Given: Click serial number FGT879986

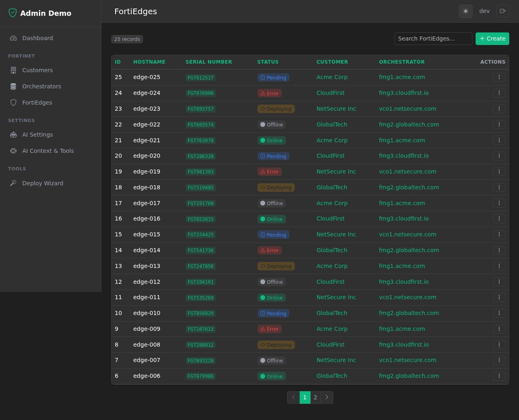Looking at the screenshot, I should pos(200,376).
